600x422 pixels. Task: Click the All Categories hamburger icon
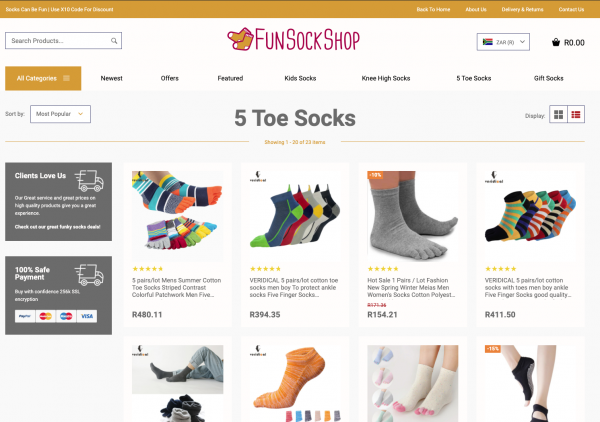[66, 78]
